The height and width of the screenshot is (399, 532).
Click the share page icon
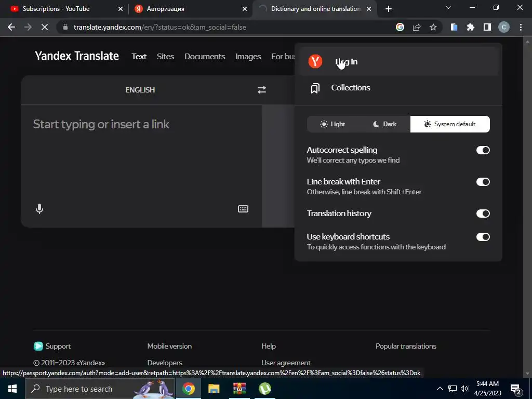[417, 27]
